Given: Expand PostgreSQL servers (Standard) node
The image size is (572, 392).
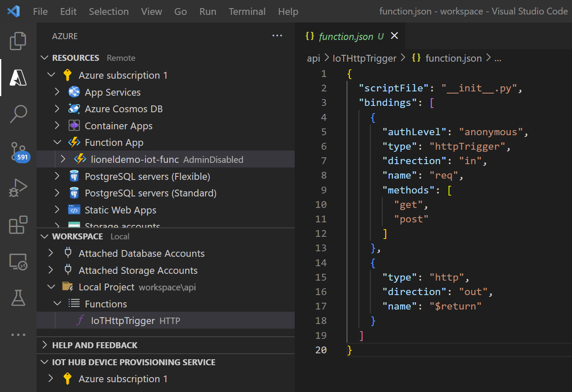Looking at the screenshot, I should (x=57, y=193).
